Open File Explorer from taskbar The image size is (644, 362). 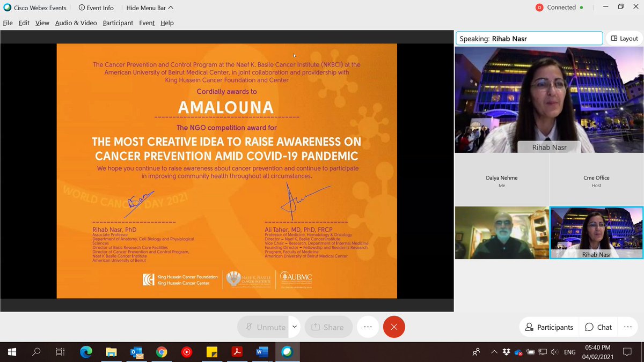coord(111,352)
